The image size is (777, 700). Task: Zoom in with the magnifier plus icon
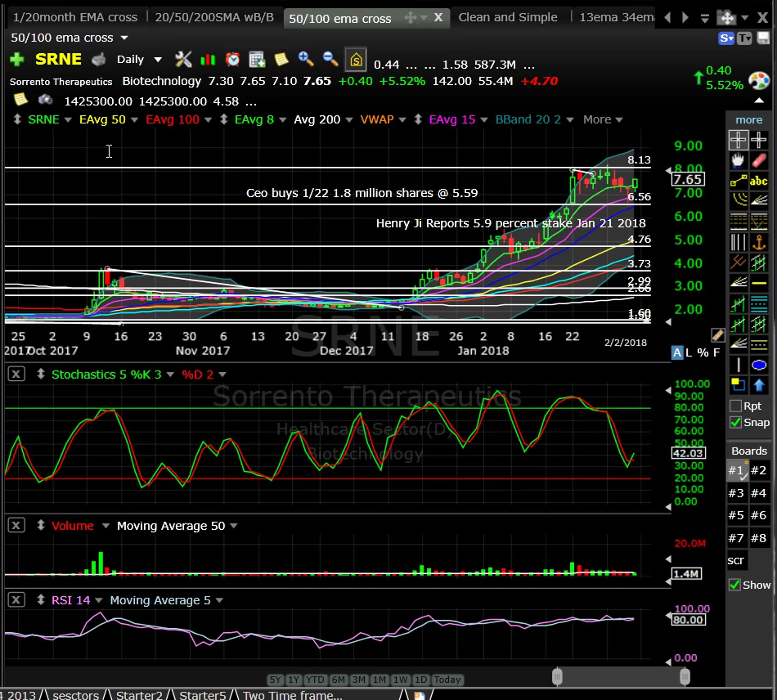pos(306,60)
